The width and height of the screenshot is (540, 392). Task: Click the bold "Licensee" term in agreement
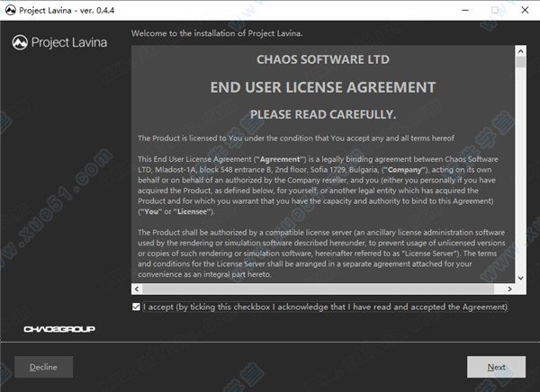click(x=192, y=211)
